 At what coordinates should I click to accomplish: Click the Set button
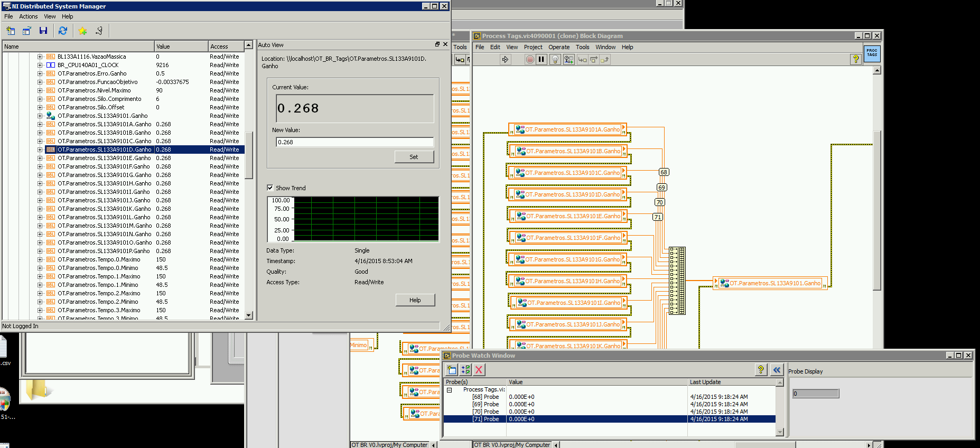(414, 157)
